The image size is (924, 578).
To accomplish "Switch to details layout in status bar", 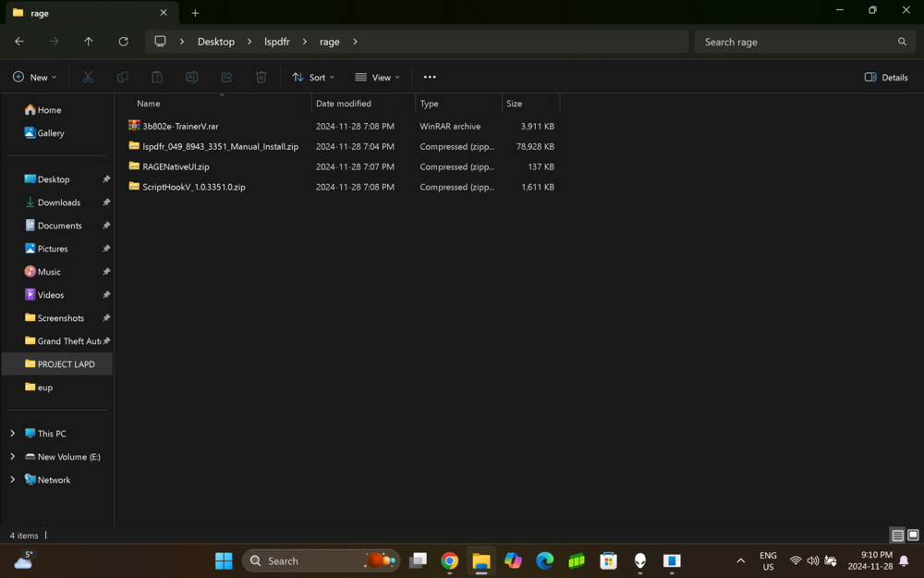I will pos(896,535).
